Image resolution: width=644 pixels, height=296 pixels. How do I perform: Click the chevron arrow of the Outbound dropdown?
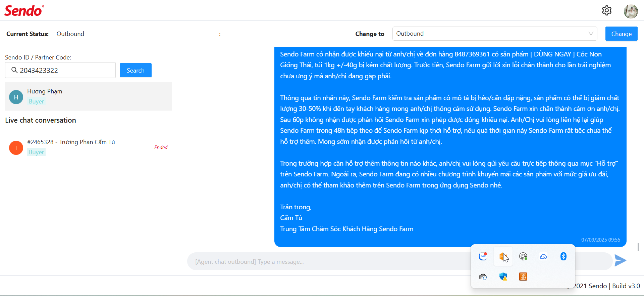click(591, 34)
